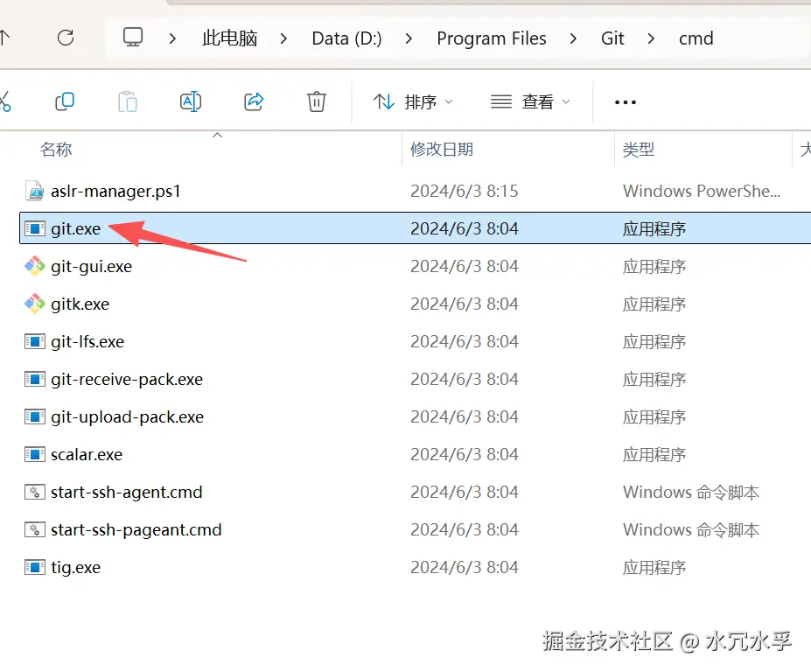Expand chevron after Git in breadcrumb

pos(651,38)
